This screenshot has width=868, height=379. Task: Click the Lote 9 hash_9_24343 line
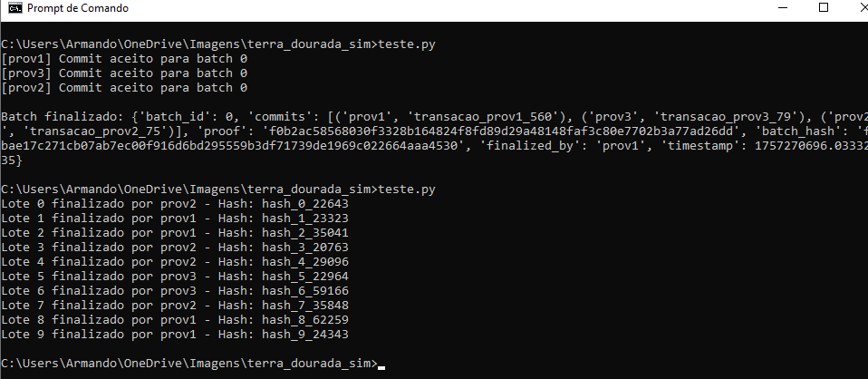(175, 334)
